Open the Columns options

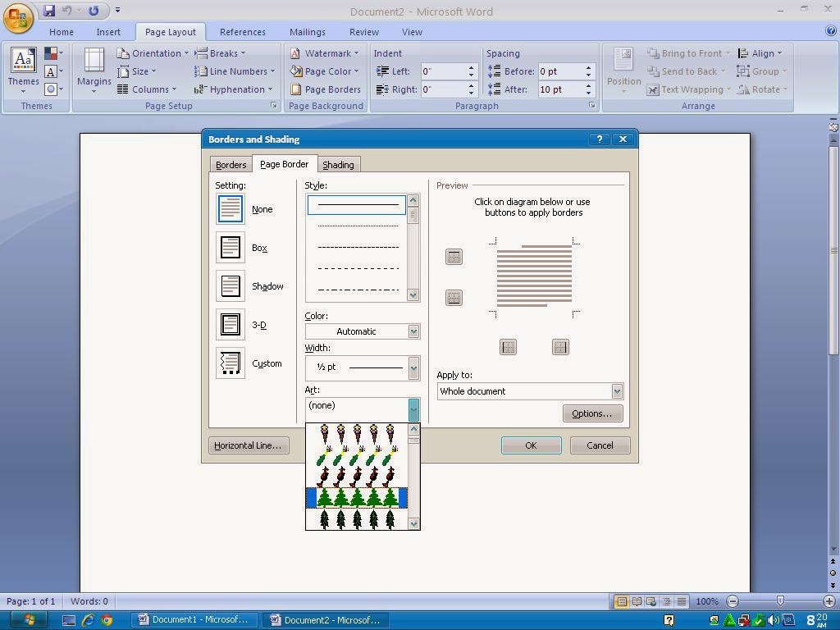(150, 89)
